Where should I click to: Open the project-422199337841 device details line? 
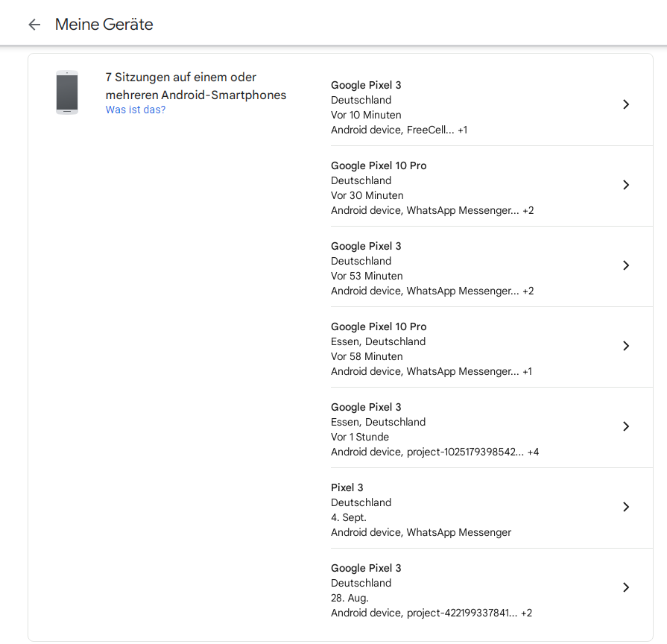(x=432, y=613)
